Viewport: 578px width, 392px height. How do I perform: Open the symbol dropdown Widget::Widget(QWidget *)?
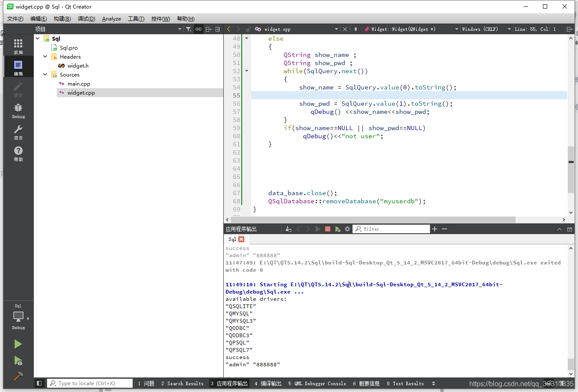[x=410, y=29]
